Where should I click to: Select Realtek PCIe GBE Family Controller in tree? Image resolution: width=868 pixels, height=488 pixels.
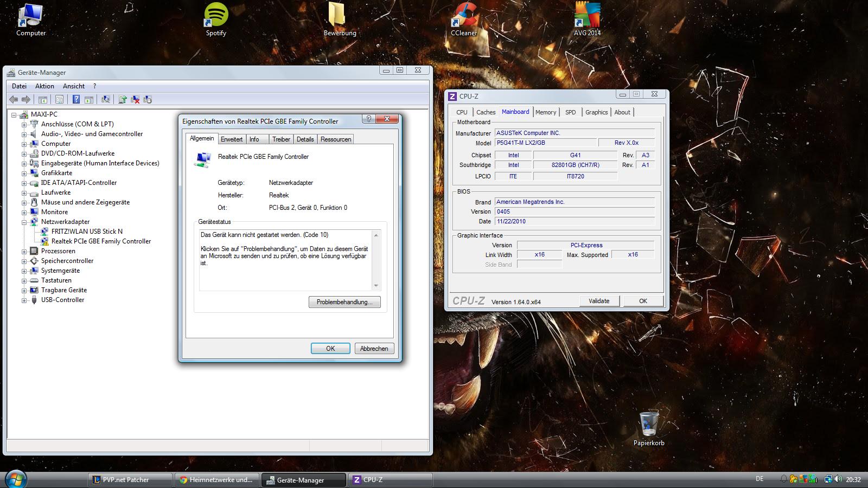point(101,241)
